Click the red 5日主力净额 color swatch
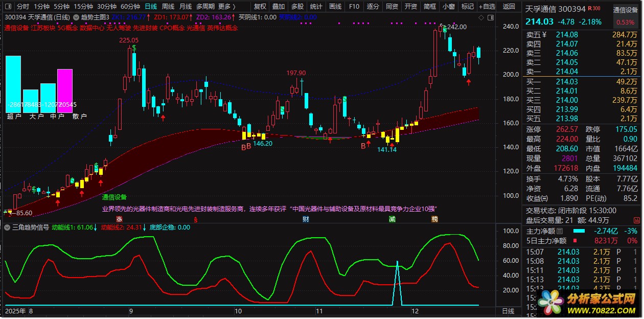This screenshot has width=644, height=319. point(576,241)
